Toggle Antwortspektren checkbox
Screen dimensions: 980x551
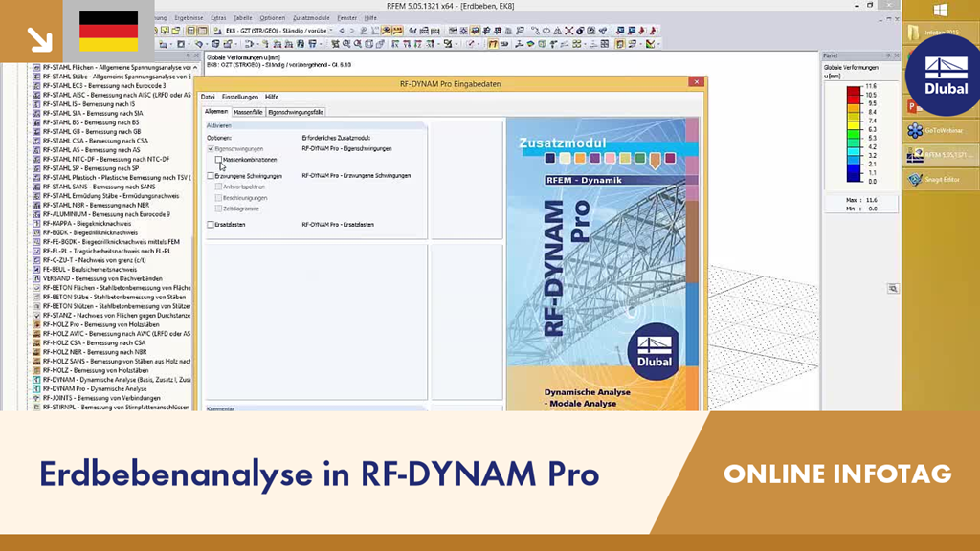coord(218,187)
